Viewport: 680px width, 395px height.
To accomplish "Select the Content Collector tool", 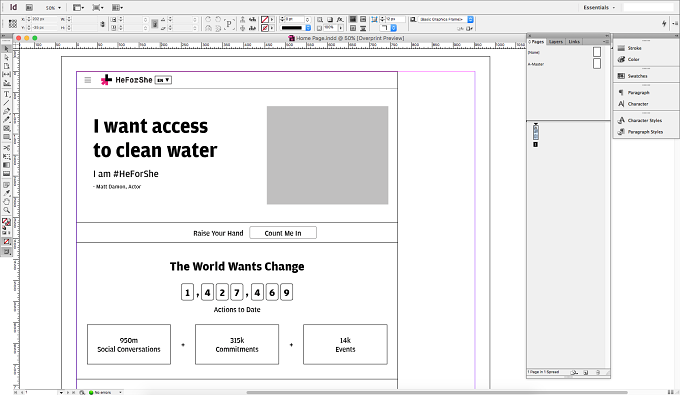I will pos(7,83).
